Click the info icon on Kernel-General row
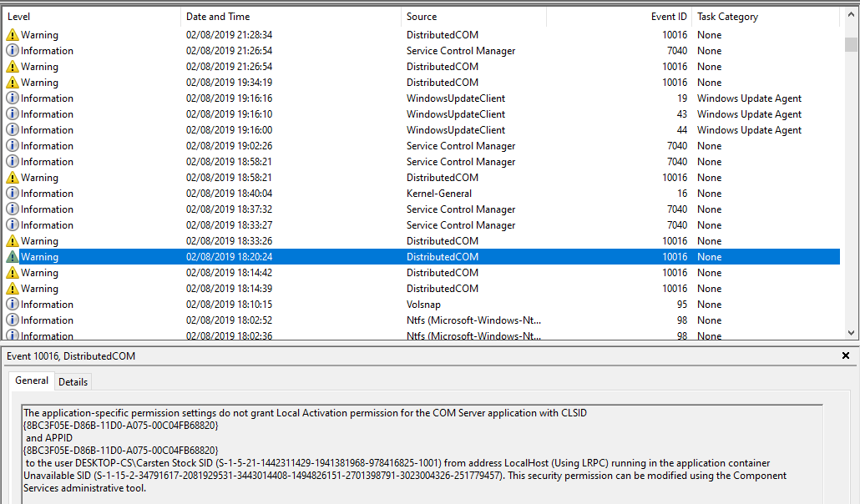This screenshot has width=860, height=504. (x=12, y=194)
